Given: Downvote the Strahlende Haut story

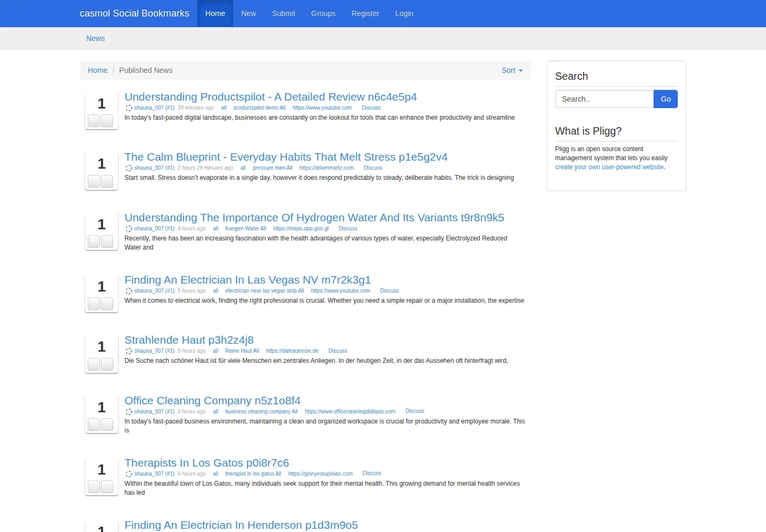Looking at the screenshot, I should [x=107, y=364].
